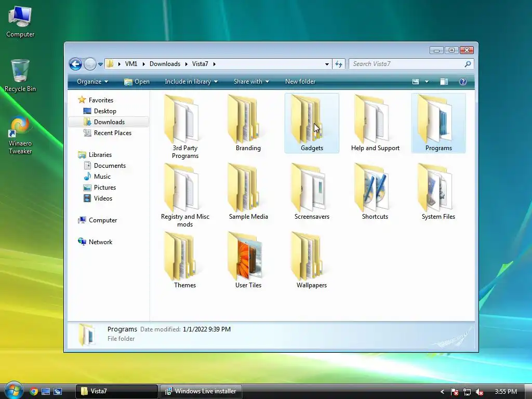Open the Help and Support folder
Viewport: 532px width, 399px height.
[x=375, y=123]
